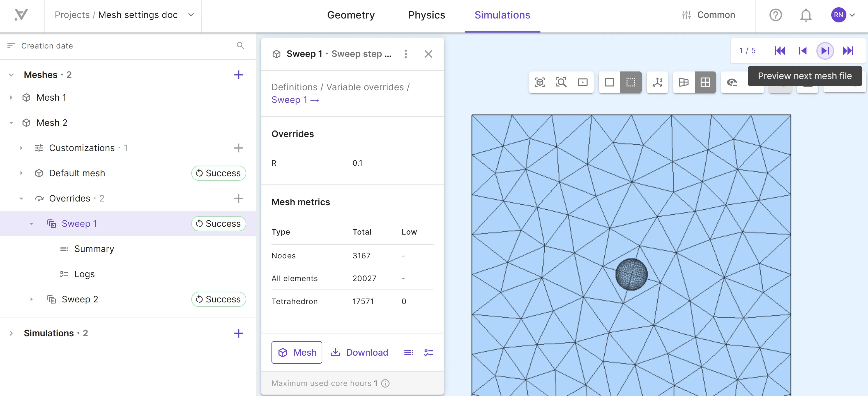
Task: Activate the zoom-to-region magnifier tool
Action: 561,82
